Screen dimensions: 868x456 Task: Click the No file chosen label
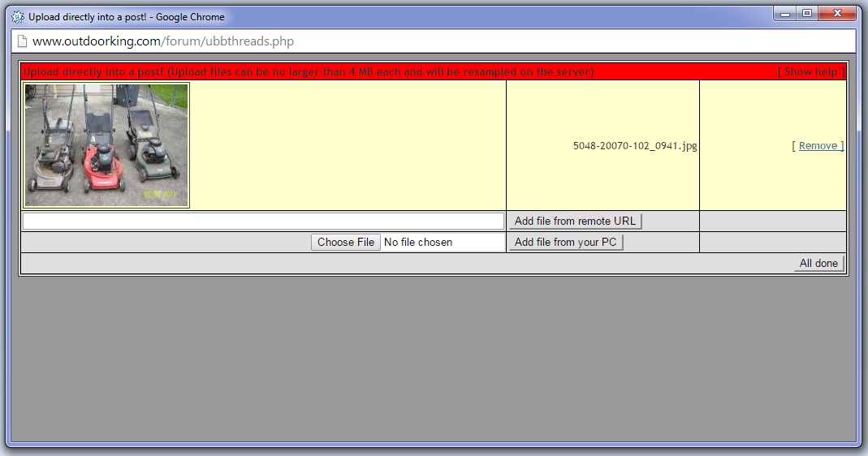tap(418, 242)
